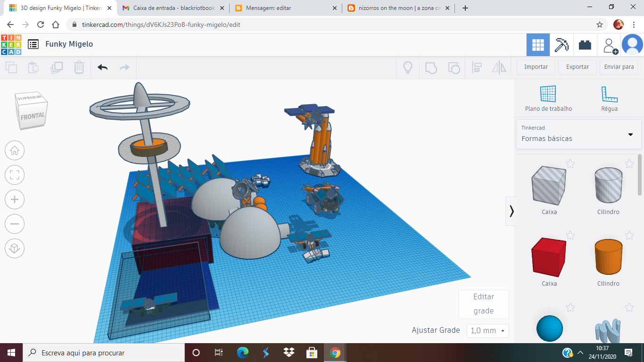The image size is (644, 362).
Task: Click the Editar grade button
Action: coord(484,304)
